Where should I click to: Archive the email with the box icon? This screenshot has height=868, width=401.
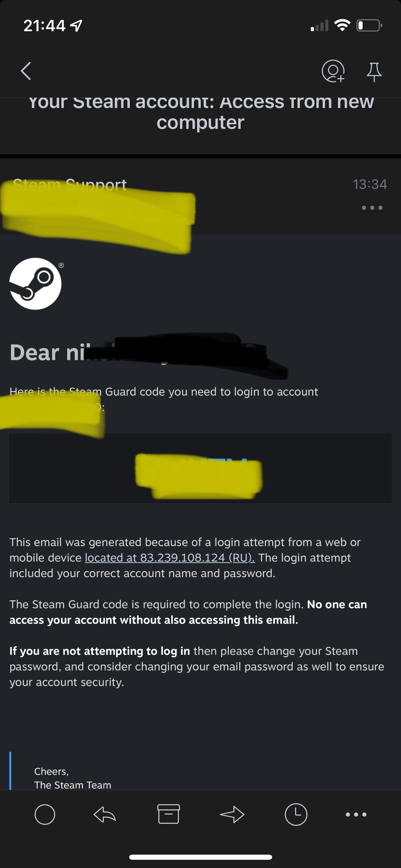click(168, 814)
